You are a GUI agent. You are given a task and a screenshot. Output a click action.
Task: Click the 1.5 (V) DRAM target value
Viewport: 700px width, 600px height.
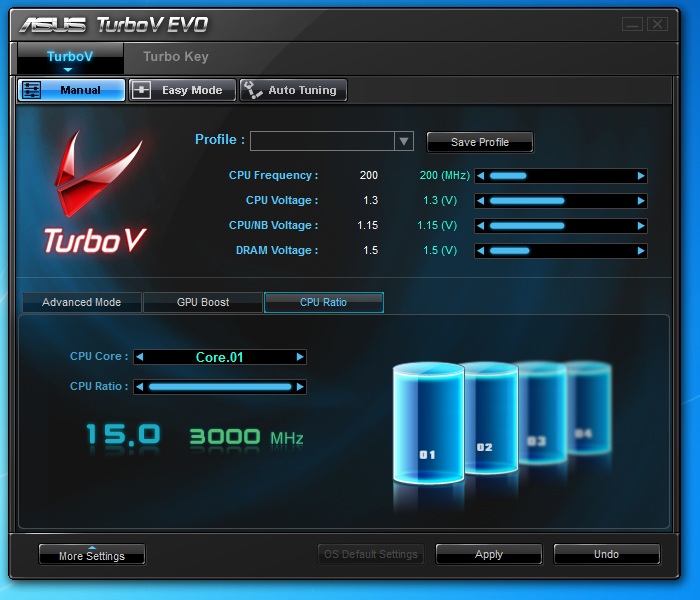[440, 250]
